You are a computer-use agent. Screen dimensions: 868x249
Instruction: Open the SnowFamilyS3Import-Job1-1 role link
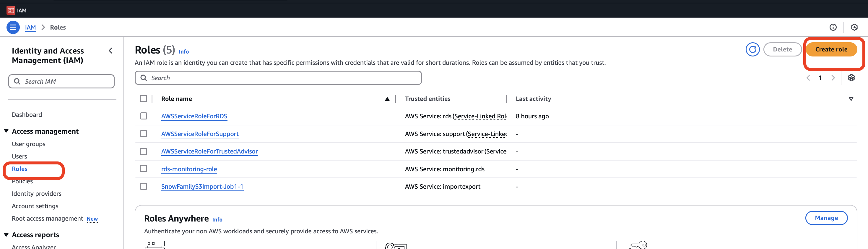pyautogui.click(x=202, y=187)
